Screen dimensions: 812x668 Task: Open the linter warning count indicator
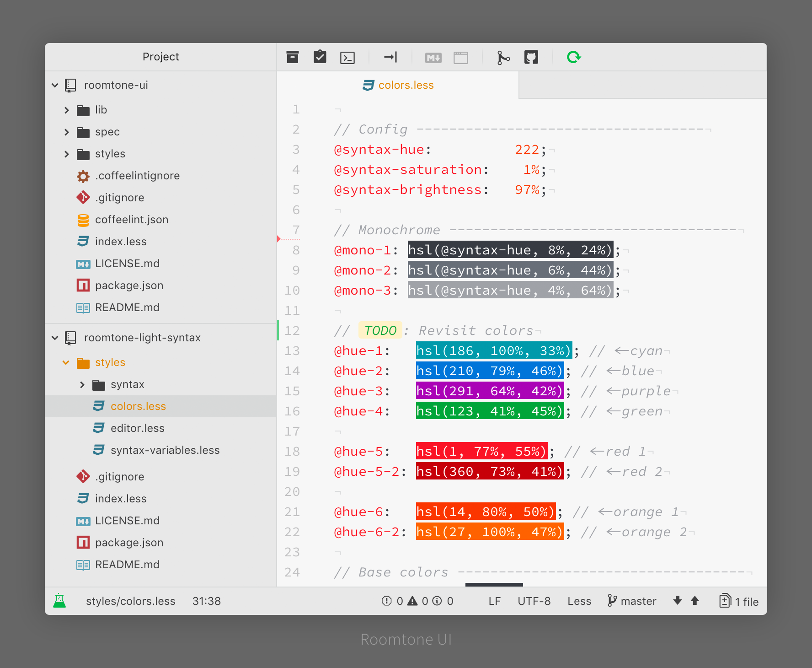pyautogui.click(x=418, y=601)
